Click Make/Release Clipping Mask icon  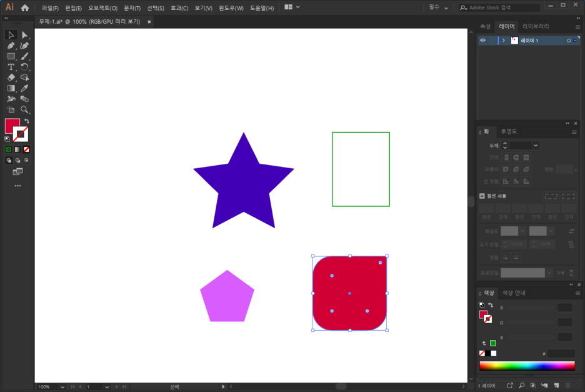click(x=533, y=385)
